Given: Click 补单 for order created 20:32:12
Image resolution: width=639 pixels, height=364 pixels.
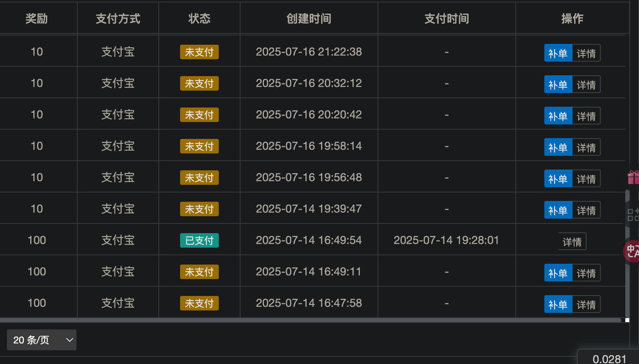Looking at the screenshot, I should pos(558,85).
